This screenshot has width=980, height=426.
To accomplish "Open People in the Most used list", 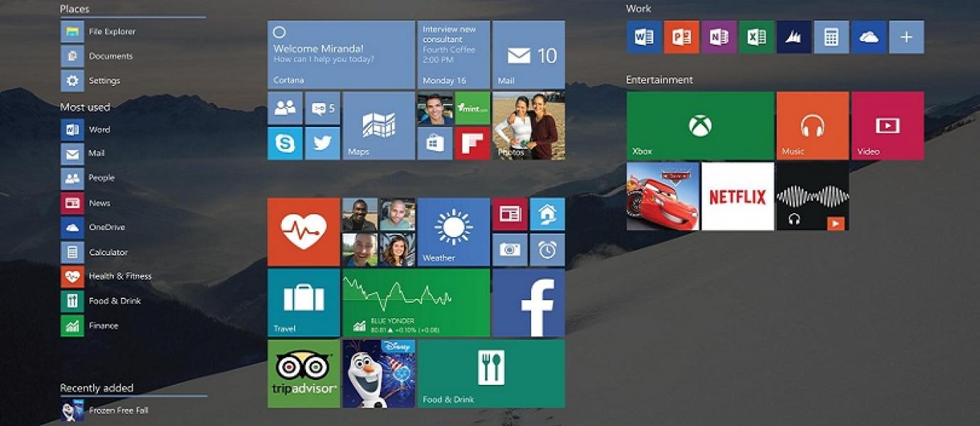I will (x=87, y=178).
